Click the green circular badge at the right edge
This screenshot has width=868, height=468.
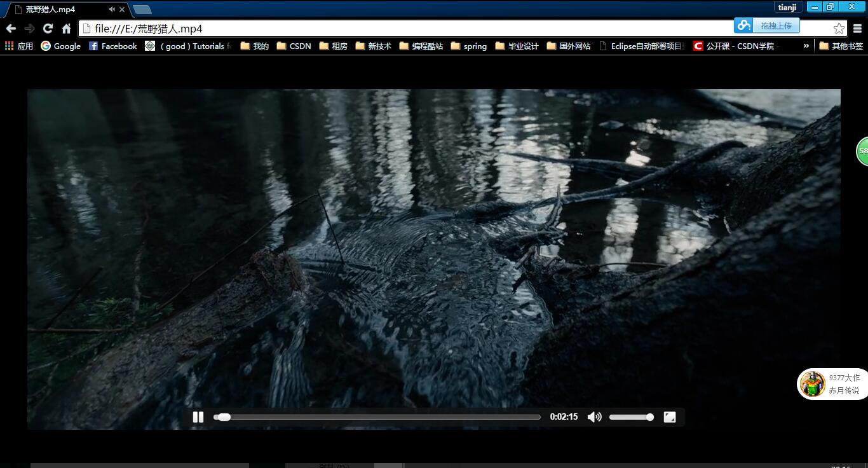(862, 151)
